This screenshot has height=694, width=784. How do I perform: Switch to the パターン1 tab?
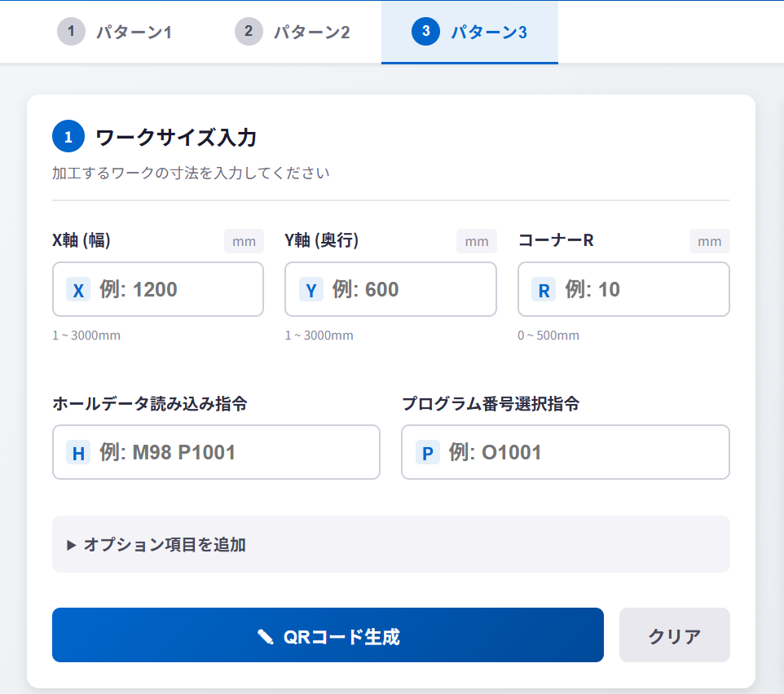(116, 32)
